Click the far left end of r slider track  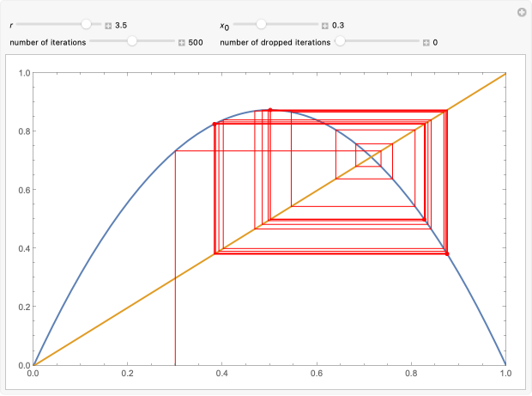tap(19, 25)
